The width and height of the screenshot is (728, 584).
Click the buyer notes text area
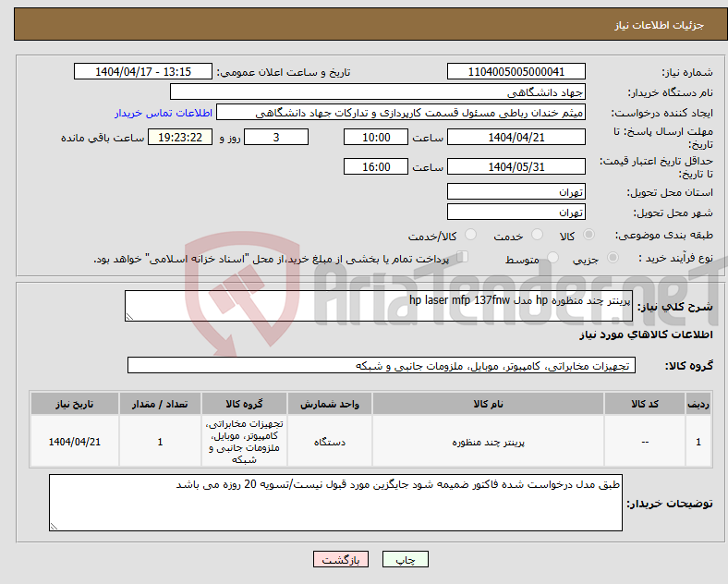(x=335, y=503)
